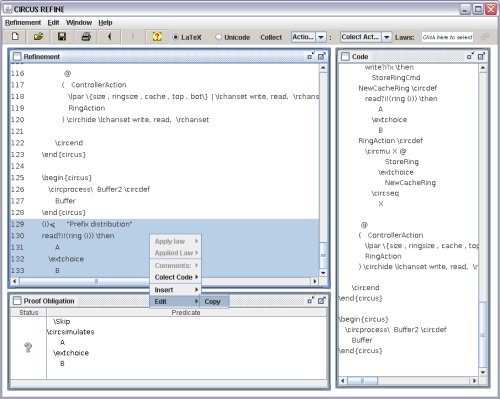500x399 pixels.
Task: Click the link icon beside Laws field
Action: point(485,37)
